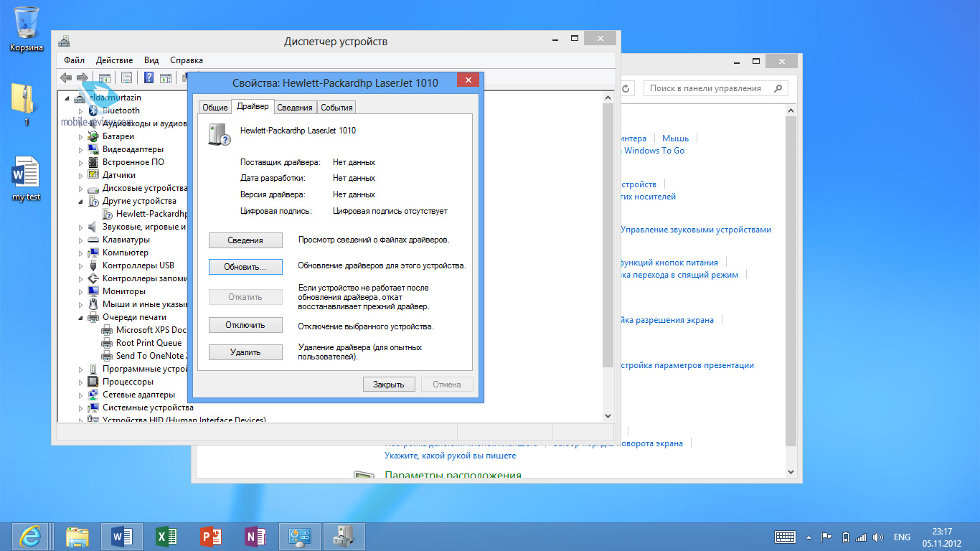Image resolution: width=980 pixels, height=551 pixels.
Task: Click the Отключить device button
Action: (x=245, y=325)
